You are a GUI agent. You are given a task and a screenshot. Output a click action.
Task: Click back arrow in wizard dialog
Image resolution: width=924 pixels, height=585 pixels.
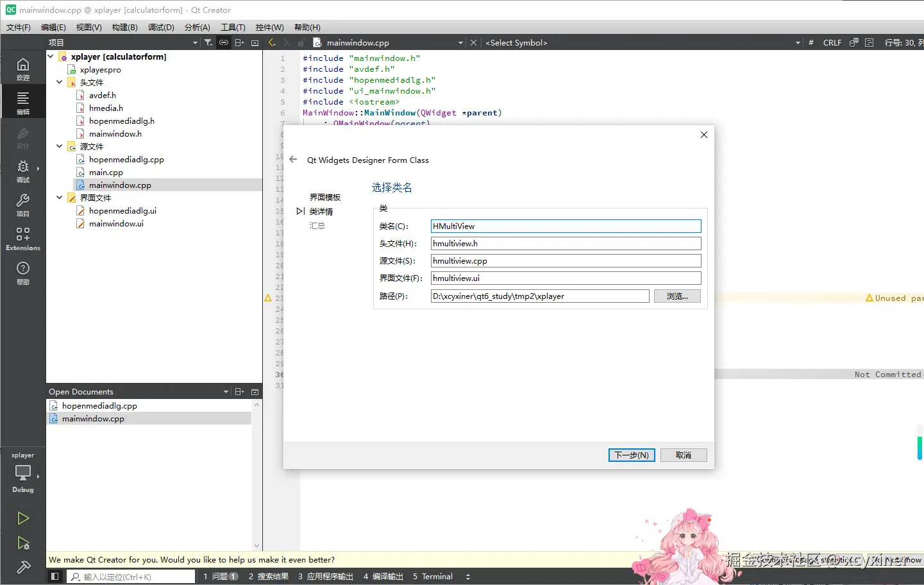click(293, 159)
